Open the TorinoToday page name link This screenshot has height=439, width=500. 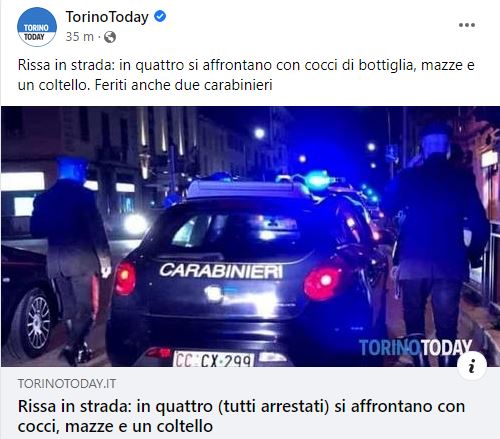click(107, 17)
